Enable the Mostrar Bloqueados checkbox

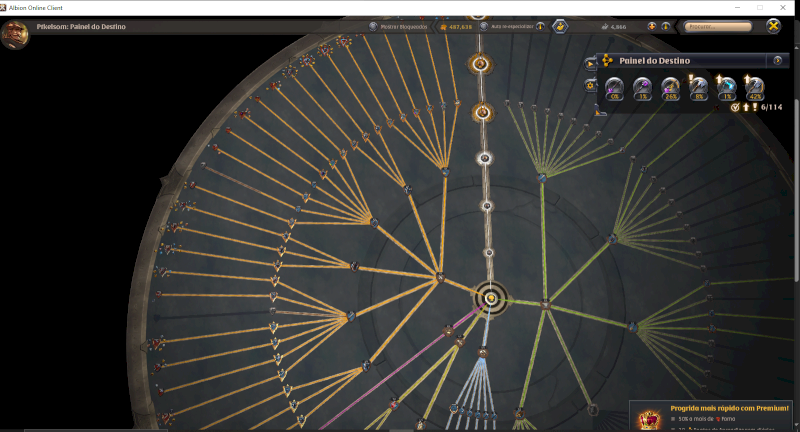point(373,27)
